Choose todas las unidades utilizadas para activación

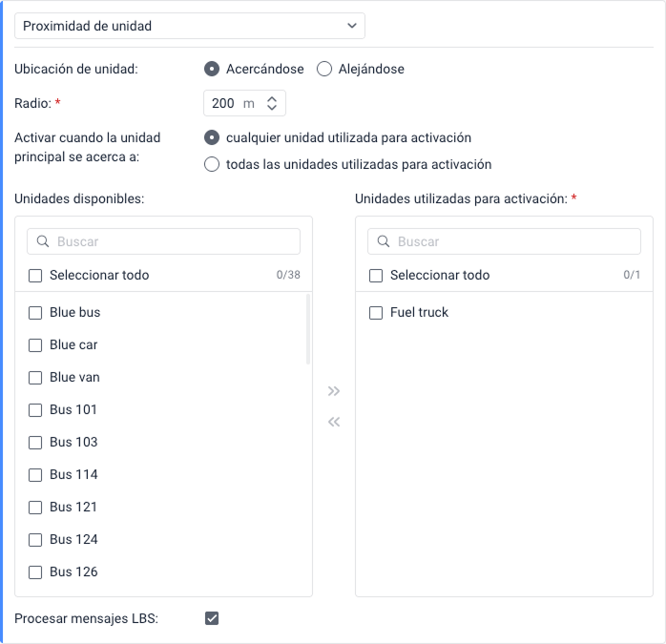[x=212, y=164]
